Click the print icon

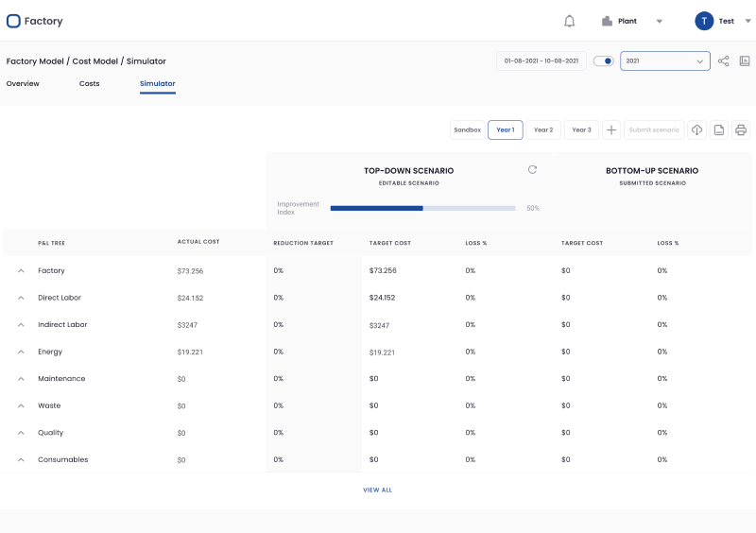point(741,129)
